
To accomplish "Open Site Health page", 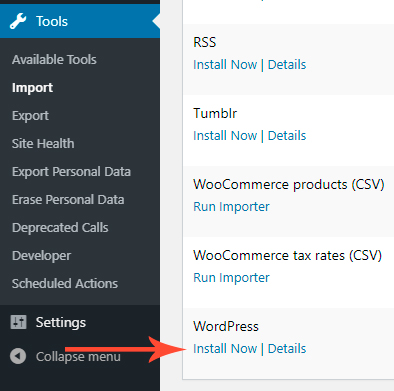I will [x=43, y=144].
